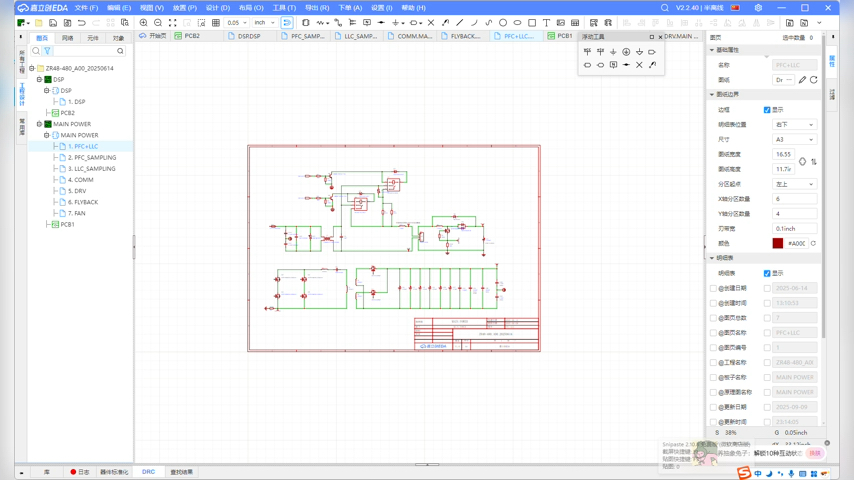
Task: Toggle the creation date checkbox
Action: pyautogui.click(x=713, y=288)
